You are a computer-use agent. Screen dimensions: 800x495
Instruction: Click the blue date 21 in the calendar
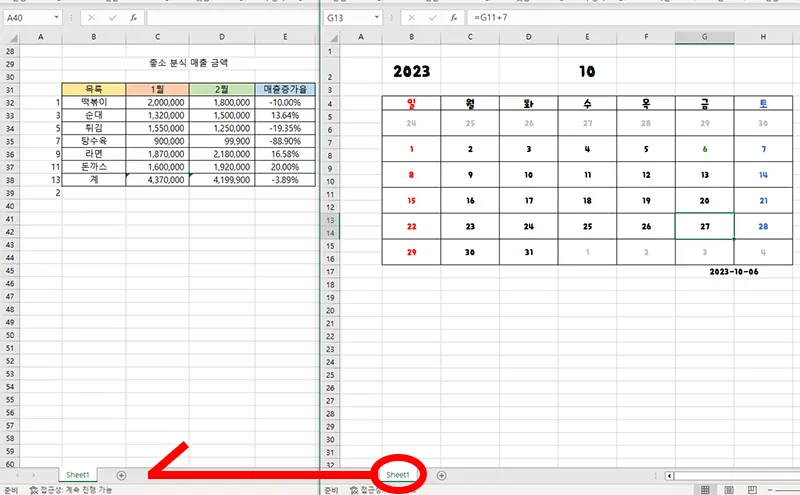(x=763, y=201)
